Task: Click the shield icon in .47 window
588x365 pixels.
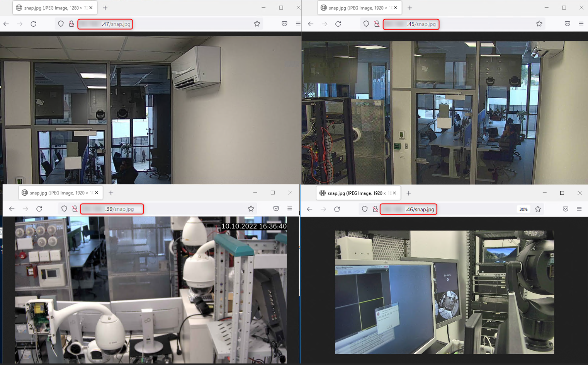Action: pyautogui.click(x=61, y=24)
